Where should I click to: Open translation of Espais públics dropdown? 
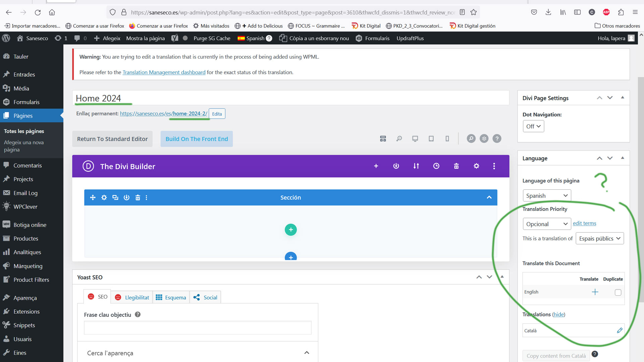pyautogui.click(x=600, y=238)
